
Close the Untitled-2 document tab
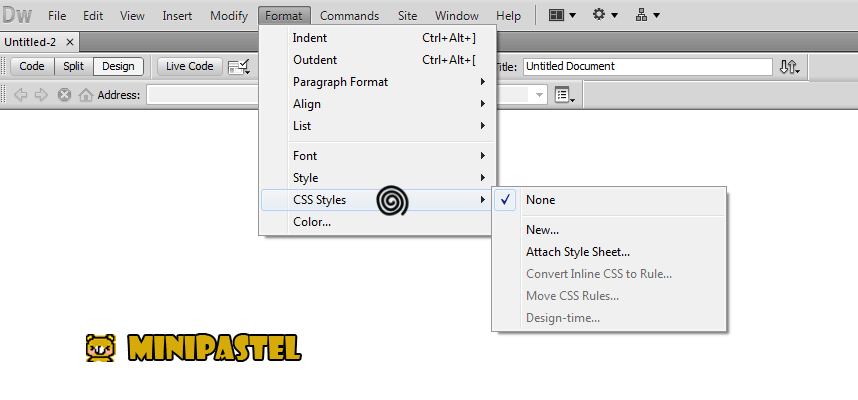click(69, 42)
